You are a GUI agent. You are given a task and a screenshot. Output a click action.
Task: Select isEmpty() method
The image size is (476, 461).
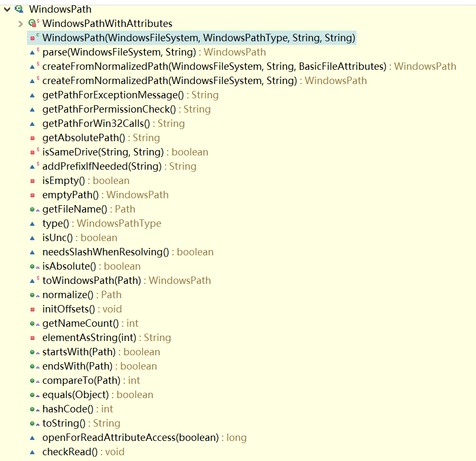(86, 181)
